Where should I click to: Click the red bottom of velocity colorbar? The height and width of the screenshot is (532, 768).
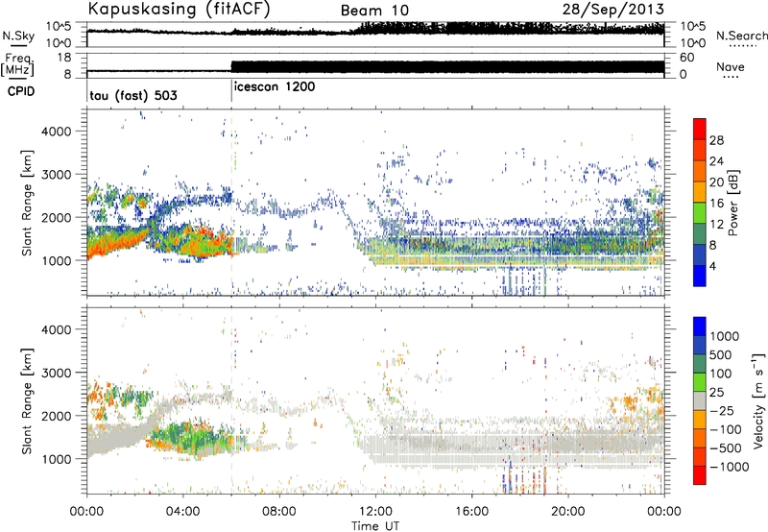[x=700, y=476]
